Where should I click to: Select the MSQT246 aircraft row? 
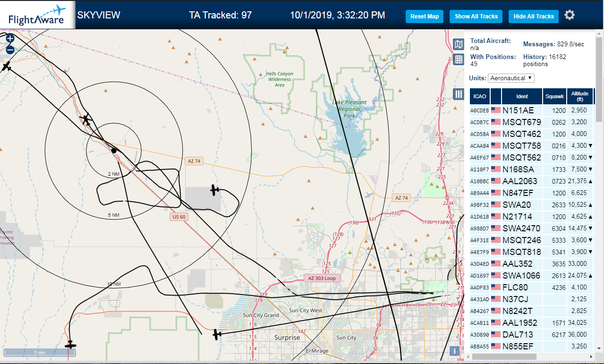532,240
